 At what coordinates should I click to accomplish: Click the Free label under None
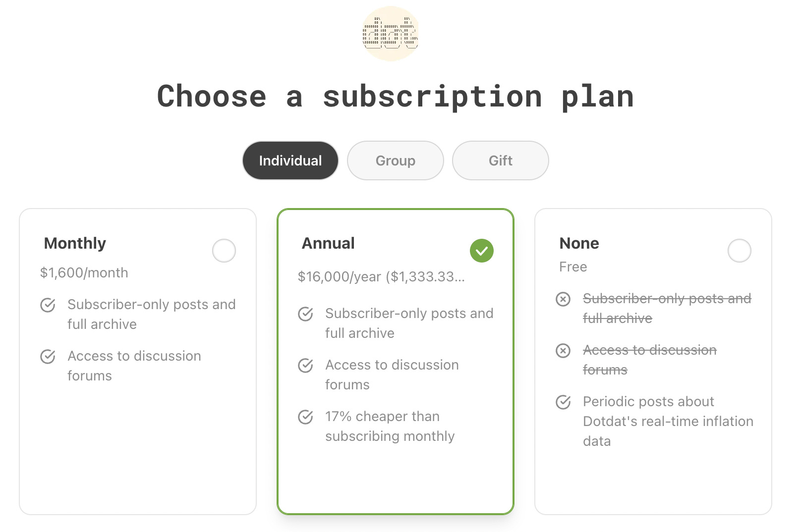coord(572,266)
